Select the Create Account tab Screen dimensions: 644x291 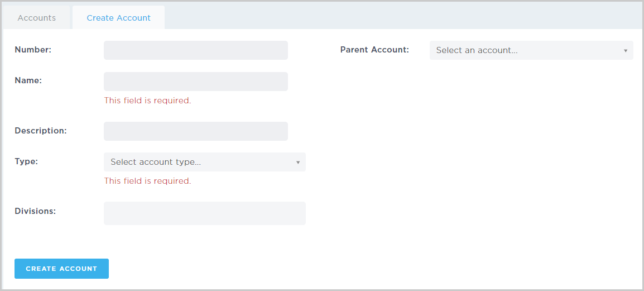(x=118, y=18)
